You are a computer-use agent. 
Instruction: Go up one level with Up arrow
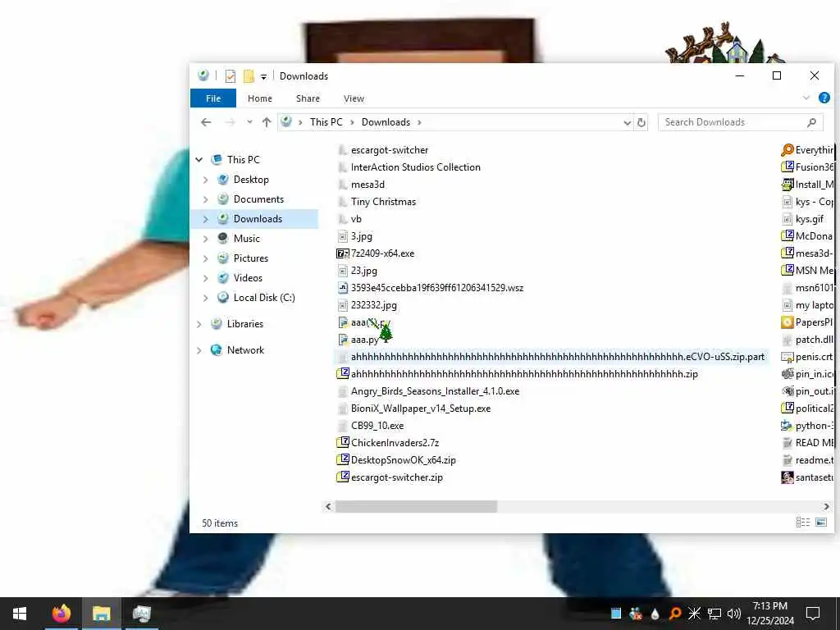pos(267,122)
